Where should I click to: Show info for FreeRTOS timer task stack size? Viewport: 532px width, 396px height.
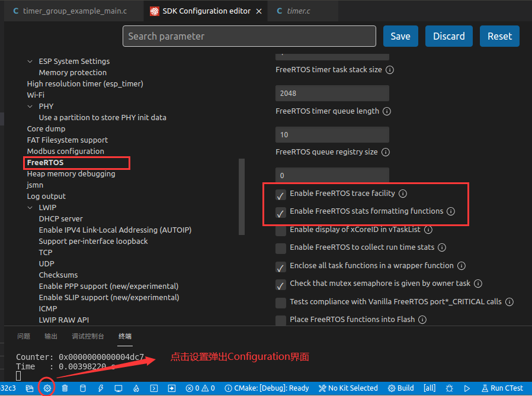click(390, 70)
